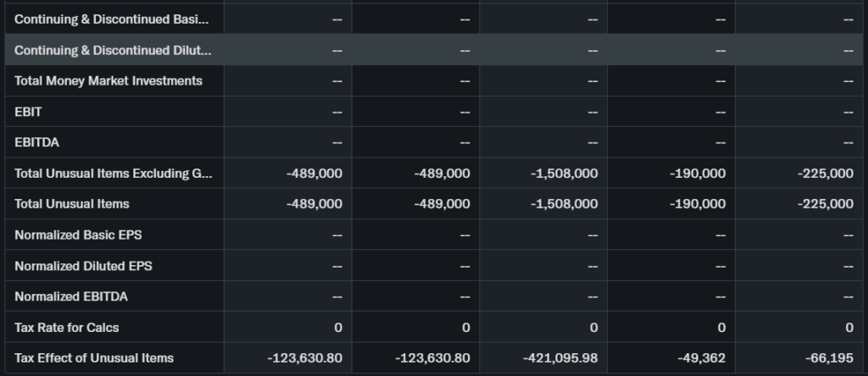This screenshot has width=868, height=376.
Task: Click the EBITDA row label
Action: coord(36,142)
